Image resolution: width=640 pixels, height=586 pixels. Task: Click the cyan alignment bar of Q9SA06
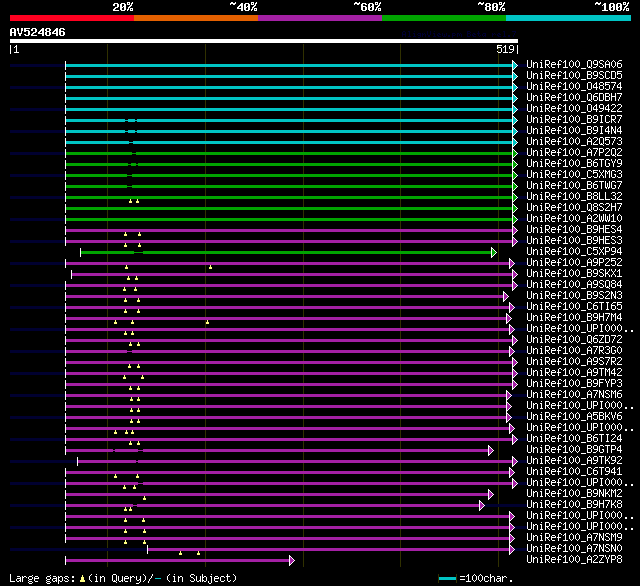289,65
